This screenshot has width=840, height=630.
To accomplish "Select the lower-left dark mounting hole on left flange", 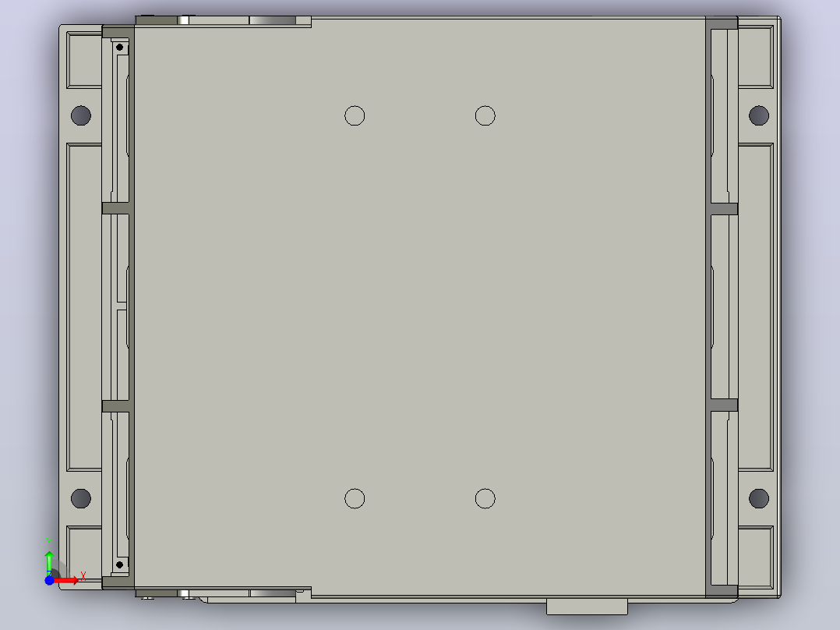I will pyautogui.click(x=81, y=498).
